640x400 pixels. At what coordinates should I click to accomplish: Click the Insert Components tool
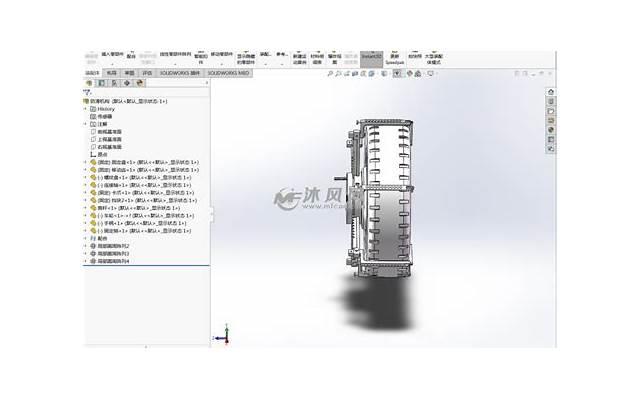click(114, 57)
